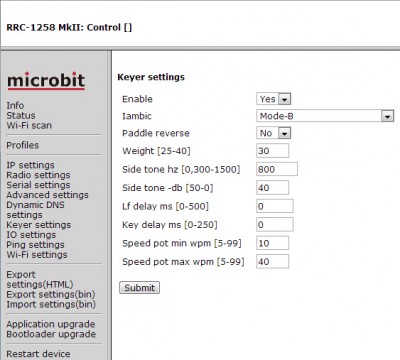Click the Key delay ms field
Screen dimensions: 400x360
[275, 225]
